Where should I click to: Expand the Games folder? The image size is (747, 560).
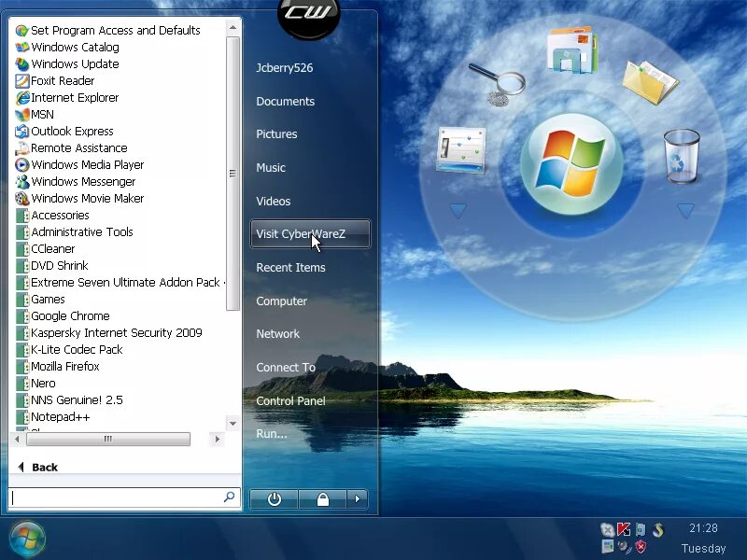(x=40, y=299)
